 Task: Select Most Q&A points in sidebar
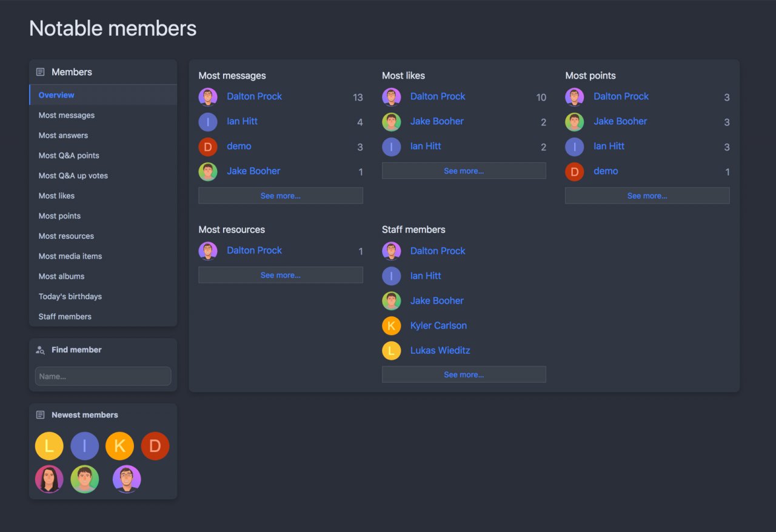tap(69, 156)
